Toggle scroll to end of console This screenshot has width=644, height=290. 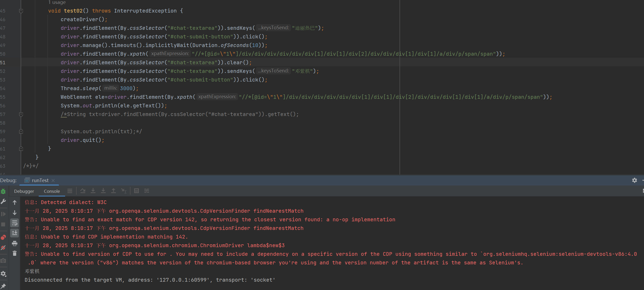(15, 233)
